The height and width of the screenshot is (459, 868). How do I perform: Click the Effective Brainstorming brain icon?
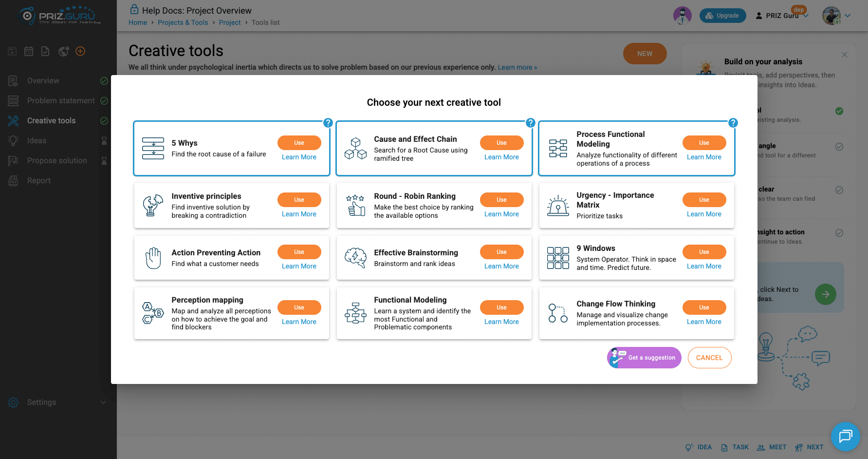click(x=355, y=257)
